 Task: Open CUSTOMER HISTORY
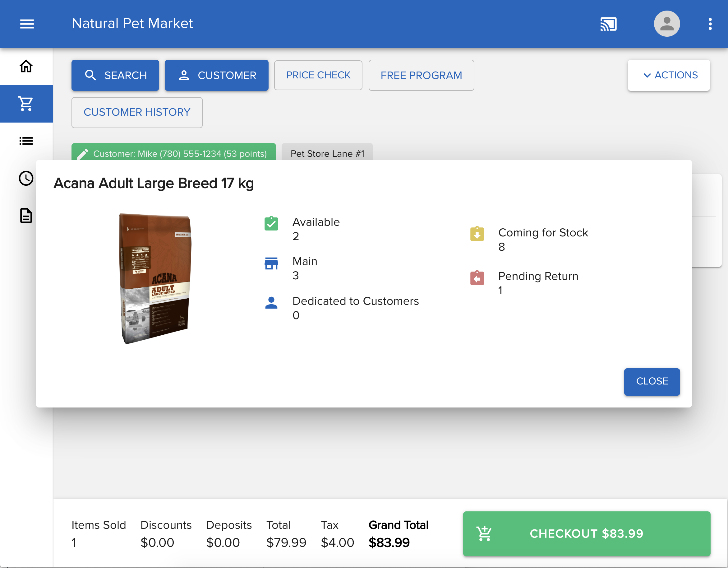137,112
